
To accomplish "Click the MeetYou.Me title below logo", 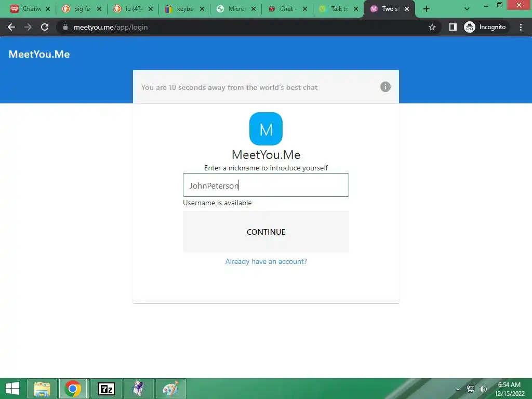I will [x=266, y=155].
